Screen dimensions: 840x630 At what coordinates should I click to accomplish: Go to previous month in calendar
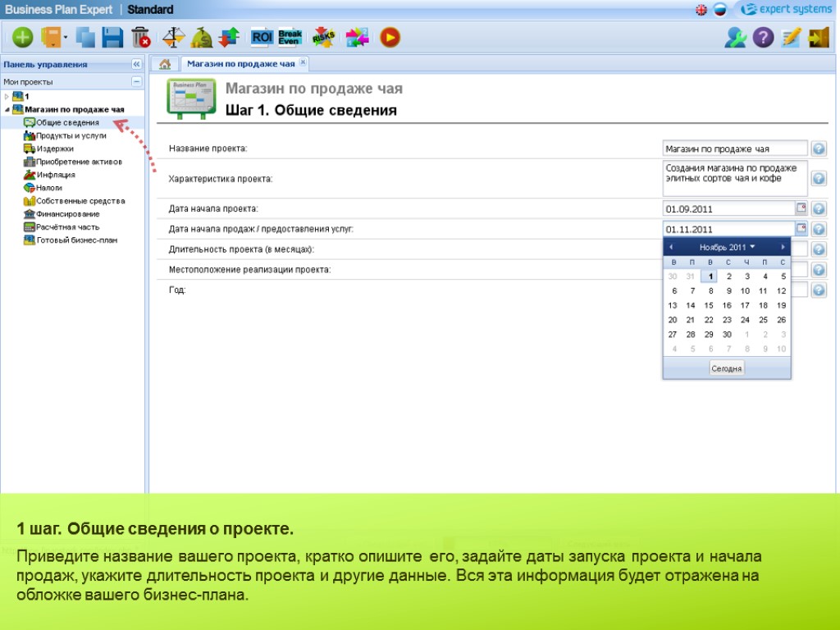[671, 247]
